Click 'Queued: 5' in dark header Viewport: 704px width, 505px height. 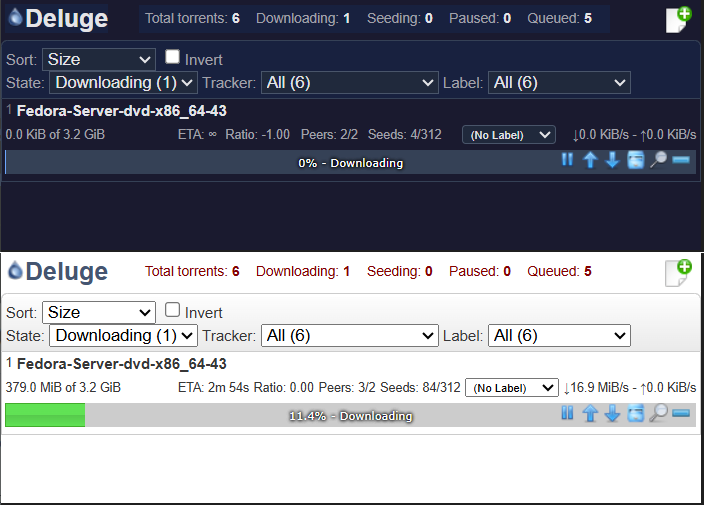click(x=559, y=18)
